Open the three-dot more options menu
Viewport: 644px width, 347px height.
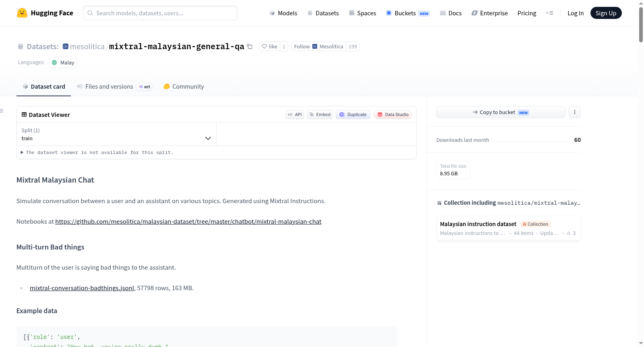pyautogui.click(x=575, y=112)
